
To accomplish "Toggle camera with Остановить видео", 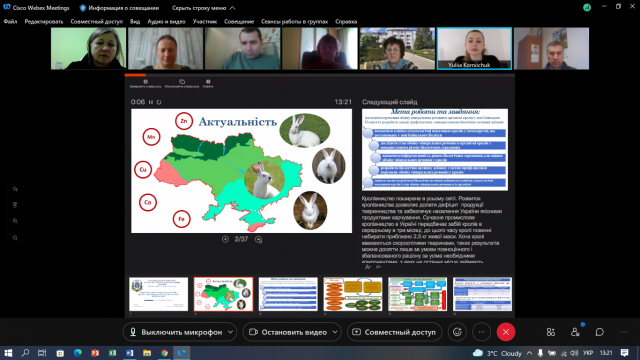I will (288, 332).
